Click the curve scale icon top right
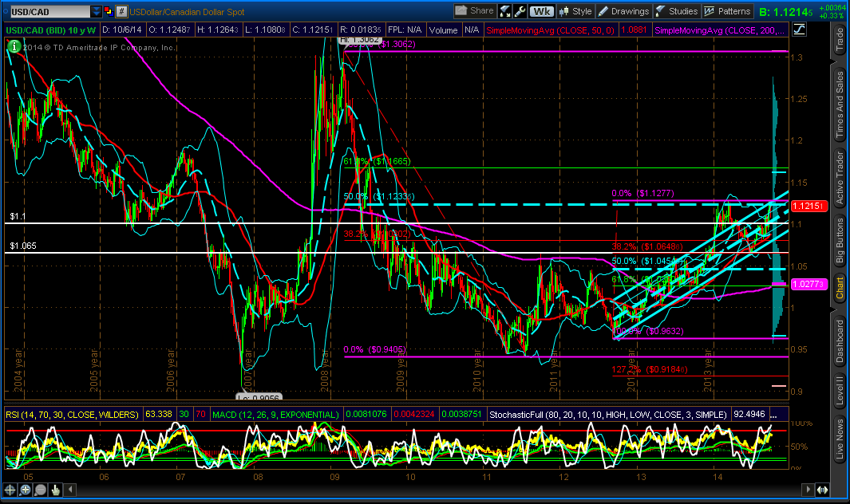Image resolution: width=850 pixels, height=504 pixels. click(x=799, y=30)
